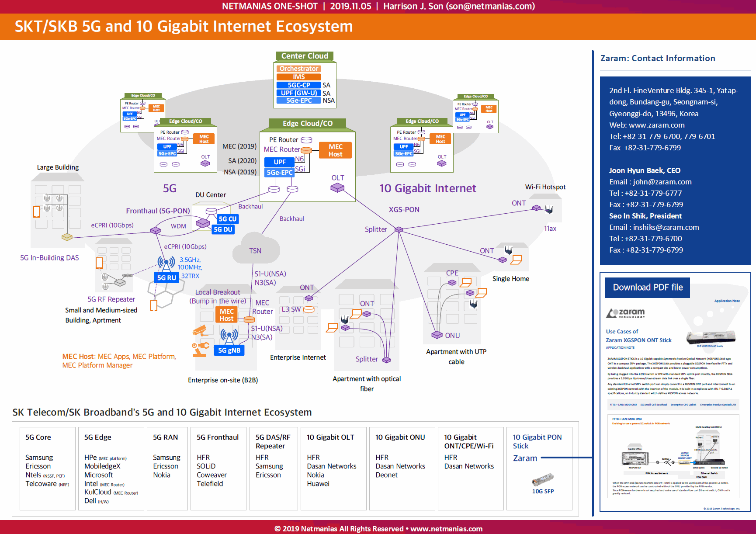Click the 10G SFP module icon
The height and width of the screenshot is (534, 756).
542,480
